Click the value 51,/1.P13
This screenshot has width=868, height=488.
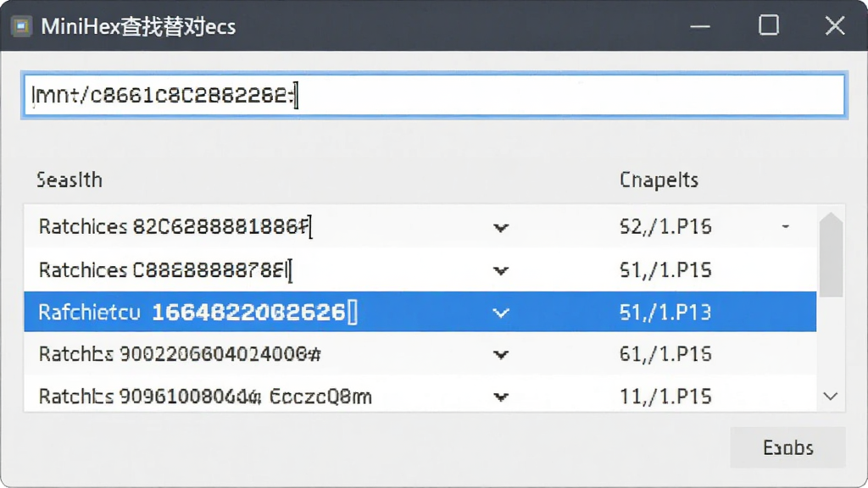665,313
